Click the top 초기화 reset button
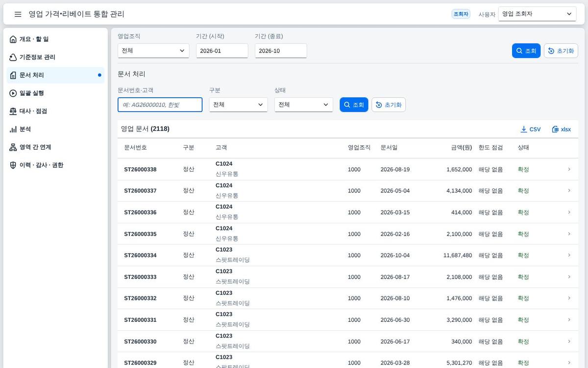This screenshot has height=368, width=588. tap(561, 51)
